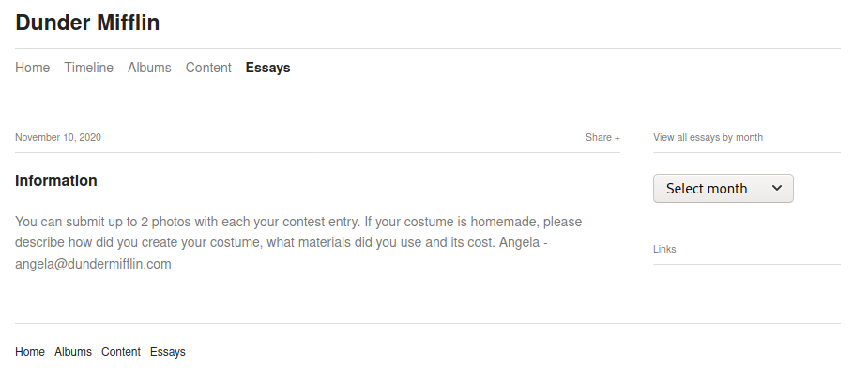Screen dimensions: 868x370
Task: Go to Home in top navigation
Action: coord(32,68)
